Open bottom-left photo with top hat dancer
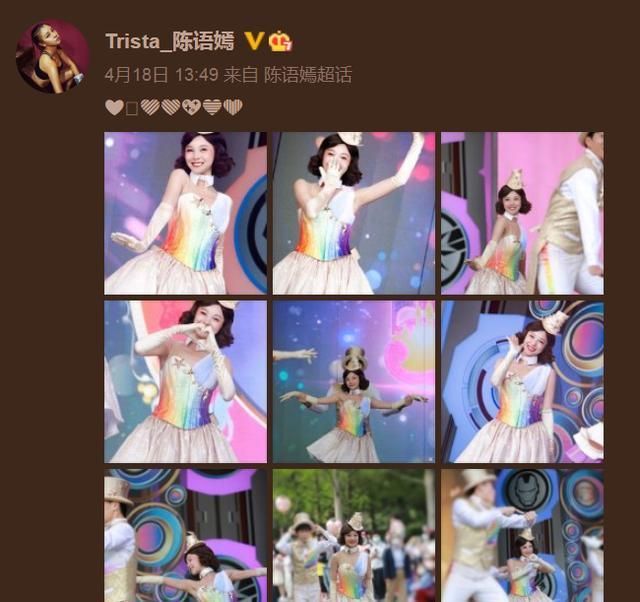Image resolution: width=640 pixels, height=602 pixels. point(186,535)
